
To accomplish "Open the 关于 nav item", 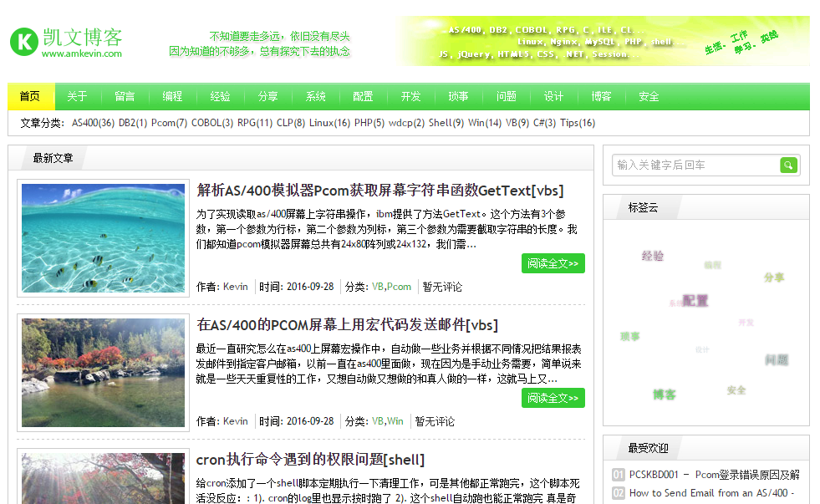I will tap(78, 96).
